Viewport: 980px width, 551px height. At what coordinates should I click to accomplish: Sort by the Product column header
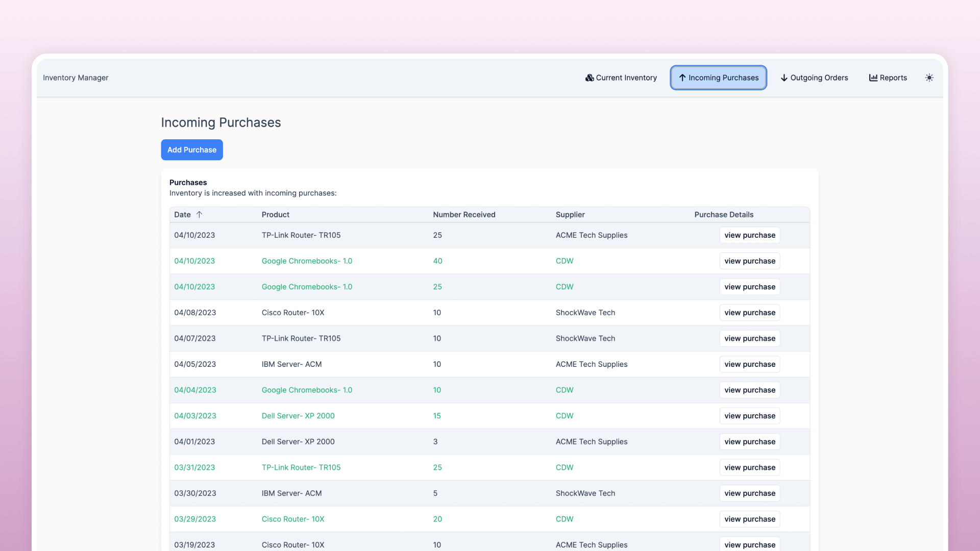point(275,214)
